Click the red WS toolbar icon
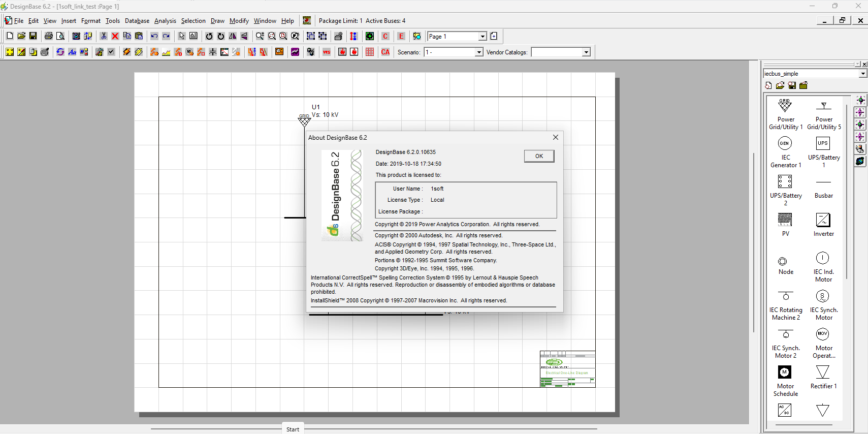 pos(327,52)
